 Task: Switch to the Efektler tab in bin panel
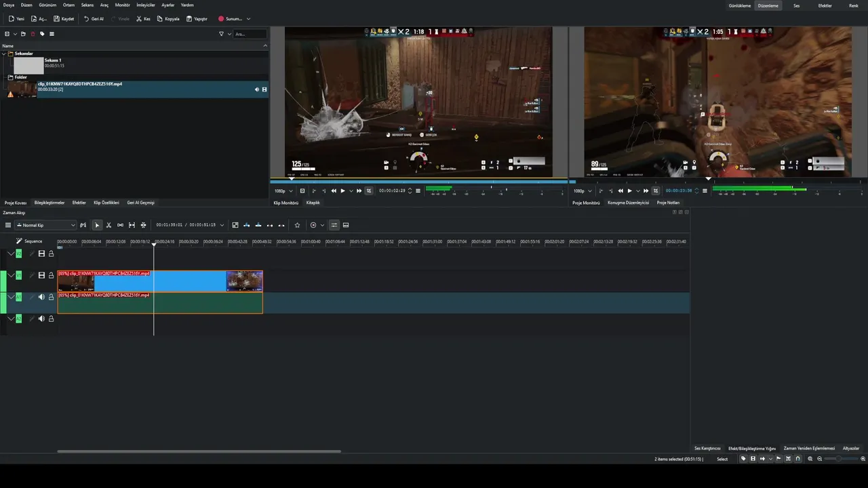pos(79,203)
